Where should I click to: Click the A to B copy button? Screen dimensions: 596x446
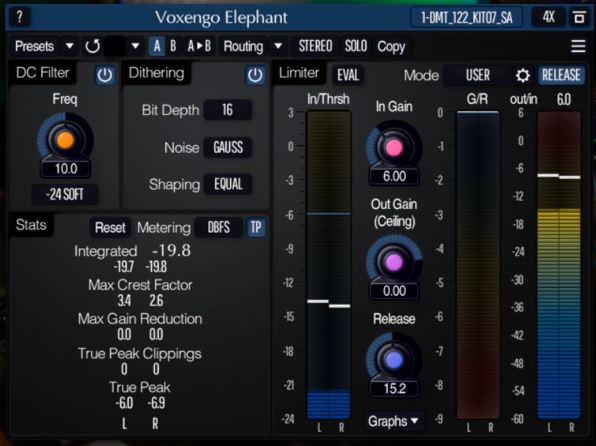199,46
